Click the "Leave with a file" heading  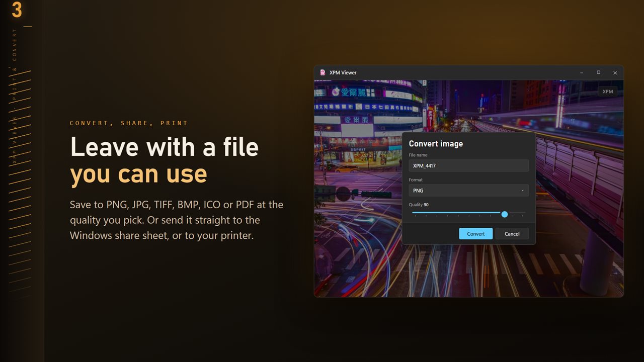click(165, 147)
